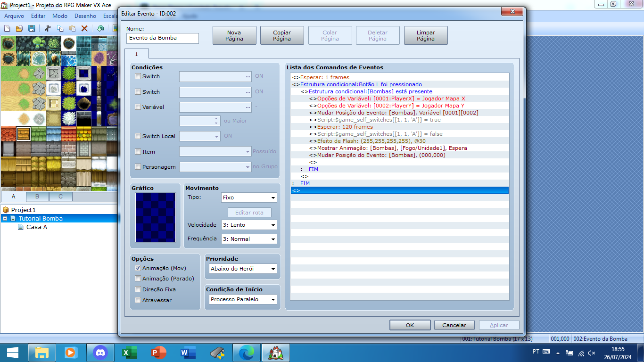Open Microsoft Edge from the taskbar
Image resolution: width=644 pixels, height=362 pixels.
click(x=247, y=352)
